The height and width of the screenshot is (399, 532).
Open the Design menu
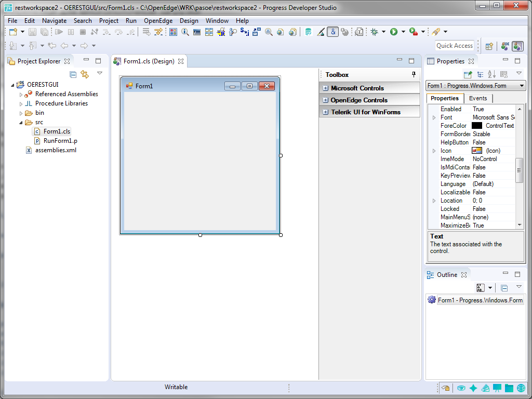pyautogui.click(x=189, y=21)
